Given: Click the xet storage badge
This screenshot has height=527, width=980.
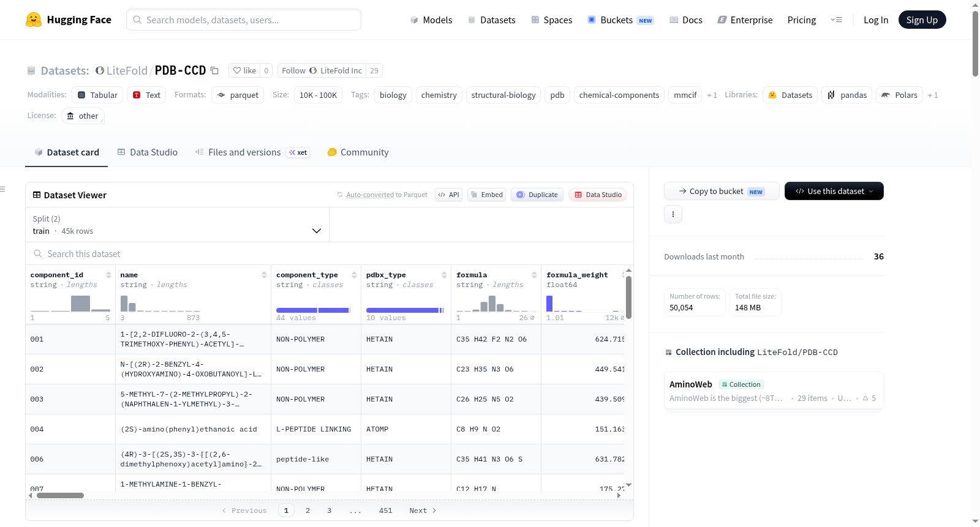Looking at the screenshot, I should tap(298, 152).
